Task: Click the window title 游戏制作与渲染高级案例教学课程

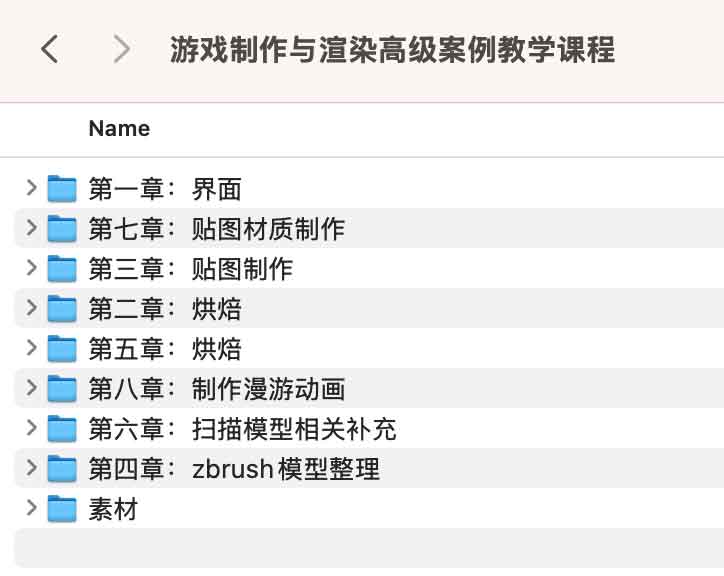Action: (392, 49)
